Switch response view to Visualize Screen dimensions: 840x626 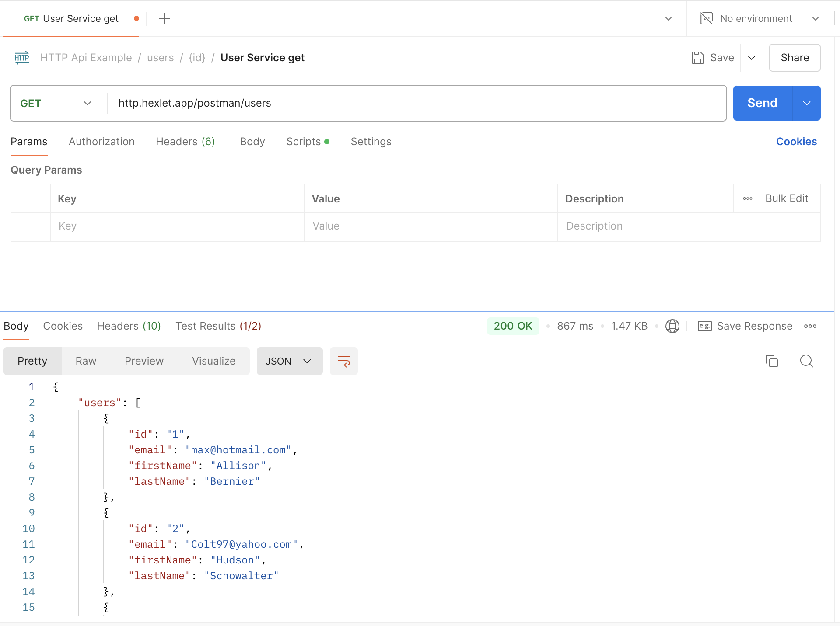tap(213, 361)
